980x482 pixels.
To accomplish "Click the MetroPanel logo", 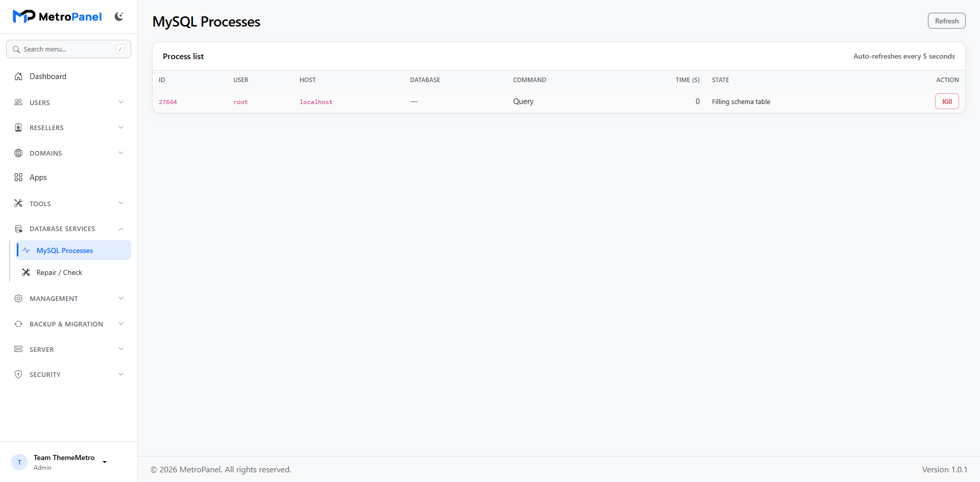I will click(57, 17).
